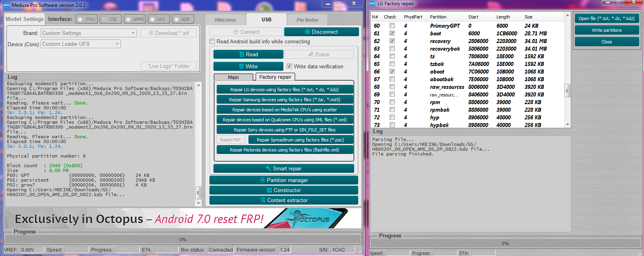644x256 pixels.
Task: Select the USB interface option
Action: [111, 19]
